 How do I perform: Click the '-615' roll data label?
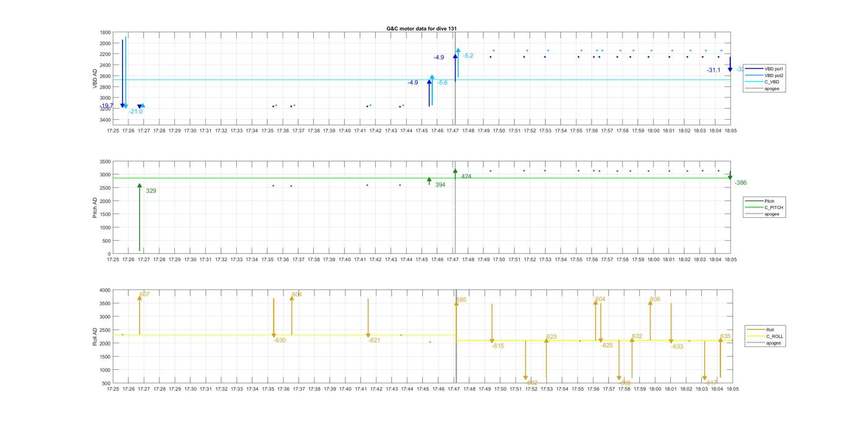498,346
